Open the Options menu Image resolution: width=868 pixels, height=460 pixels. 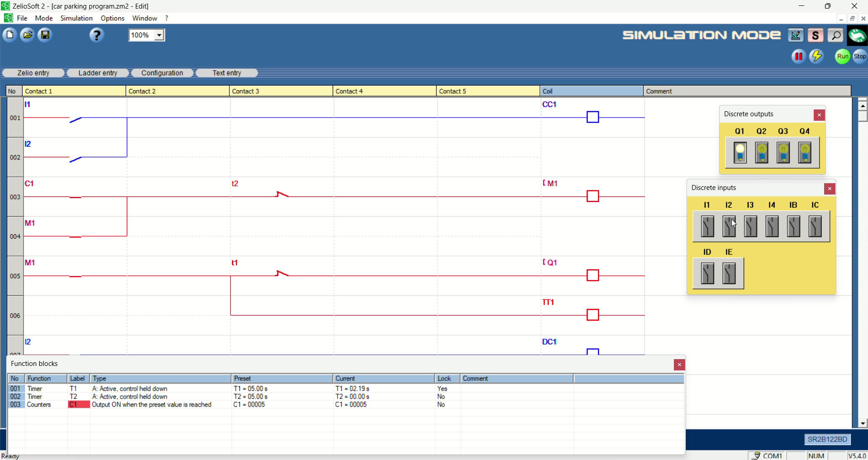click(112, 18)
